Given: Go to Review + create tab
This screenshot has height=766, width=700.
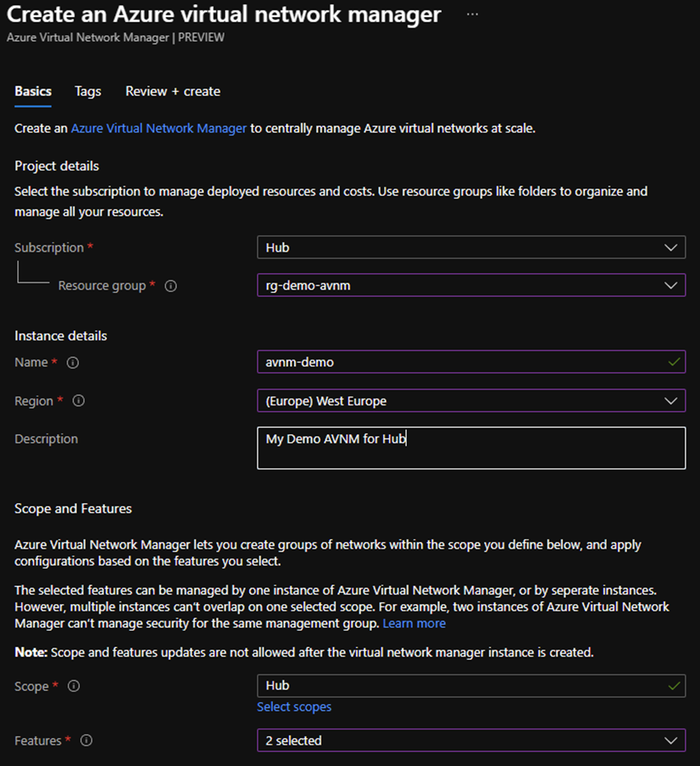Looking at the screenshot, I should pyautogui.click(x=173, y=91).
